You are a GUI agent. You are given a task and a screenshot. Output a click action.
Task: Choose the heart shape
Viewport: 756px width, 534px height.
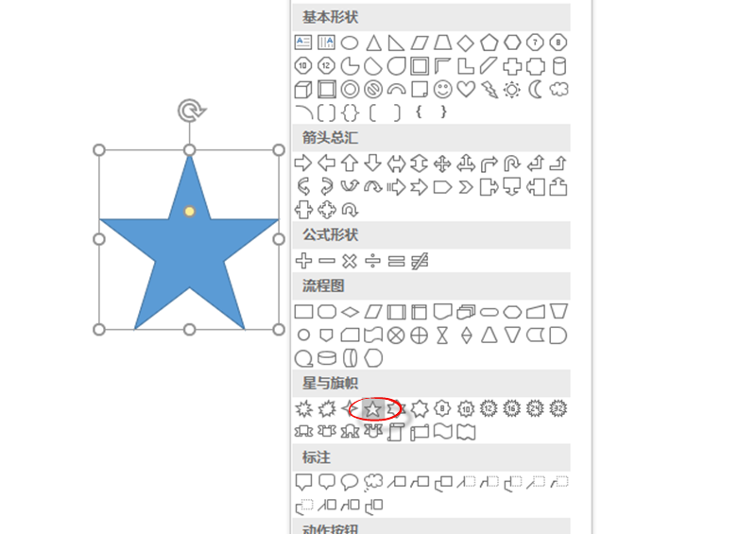(x=466, y=89)
